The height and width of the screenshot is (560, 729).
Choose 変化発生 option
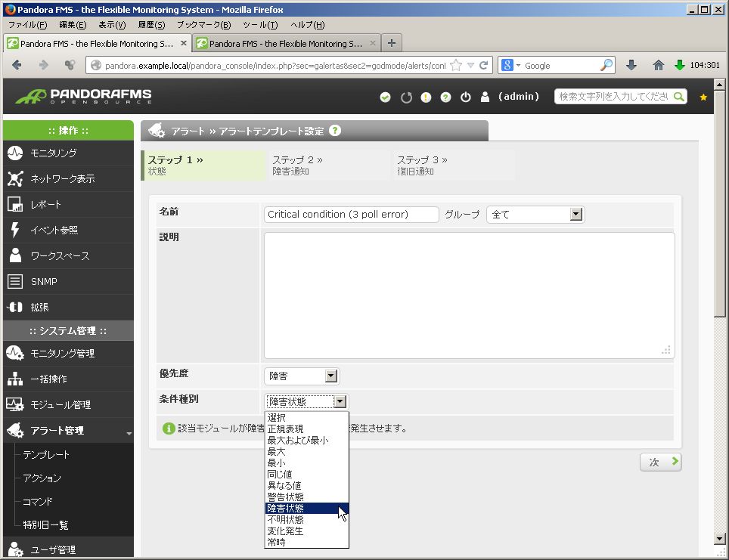(x=306, y=531)
